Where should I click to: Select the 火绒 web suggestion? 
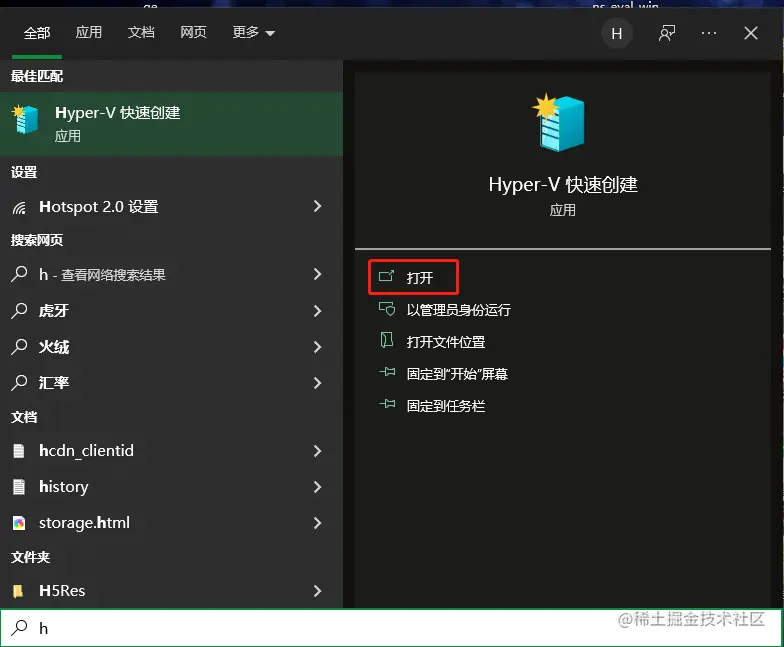click(172, 347)
